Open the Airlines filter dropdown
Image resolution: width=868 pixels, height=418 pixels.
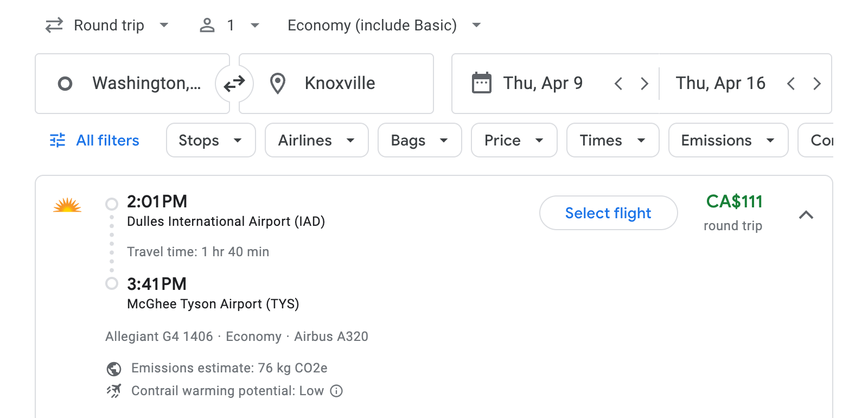316,140
